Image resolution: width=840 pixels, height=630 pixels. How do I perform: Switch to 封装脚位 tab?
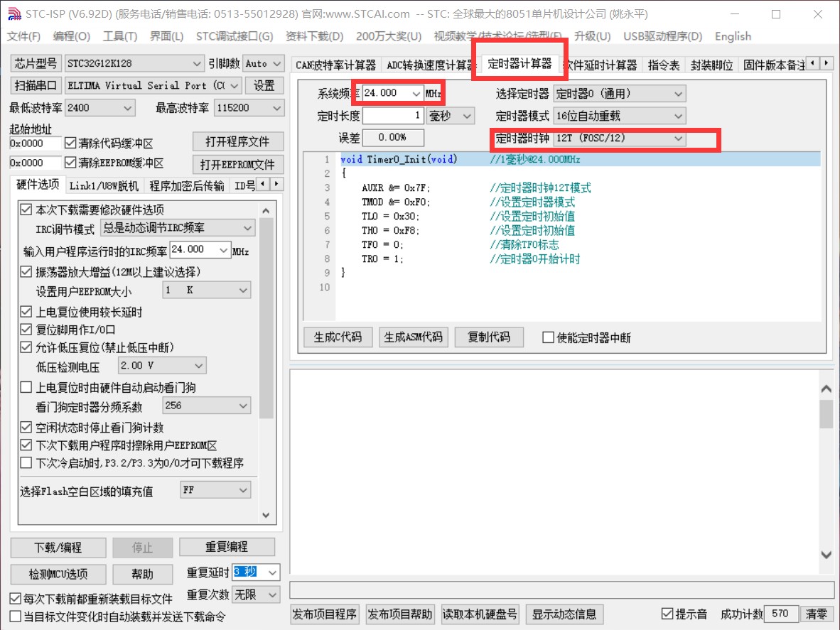711,65
